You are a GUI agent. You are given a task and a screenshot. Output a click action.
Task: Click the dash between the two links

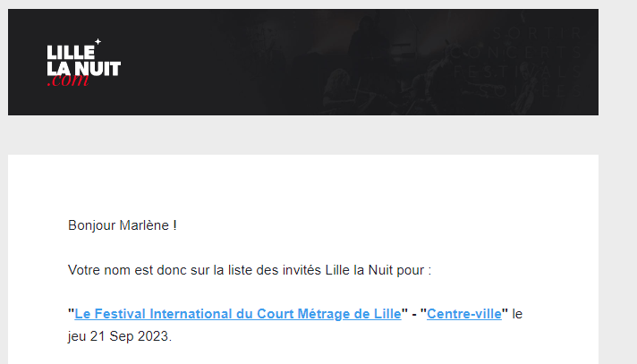414,314
